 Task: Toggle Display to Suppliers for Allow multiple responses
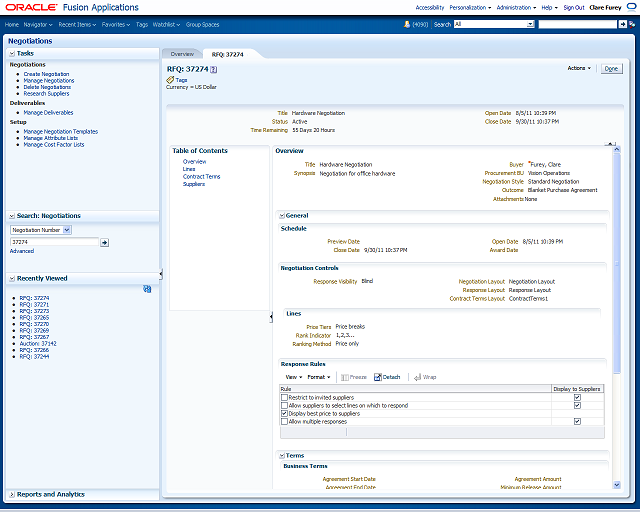(x=577, y=421)
